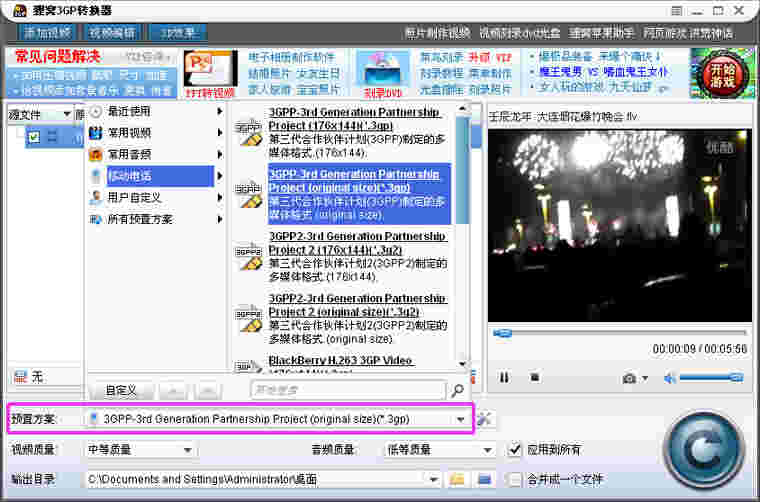This screenshot has width=760, height=502.
Task: Click the preset search text field
Action: [348, 390]
